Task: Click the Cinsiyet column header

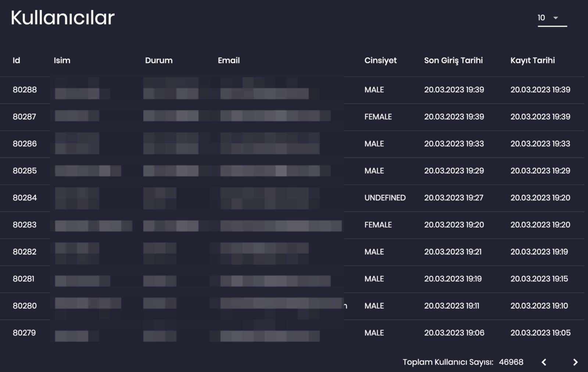Action: 380,61
